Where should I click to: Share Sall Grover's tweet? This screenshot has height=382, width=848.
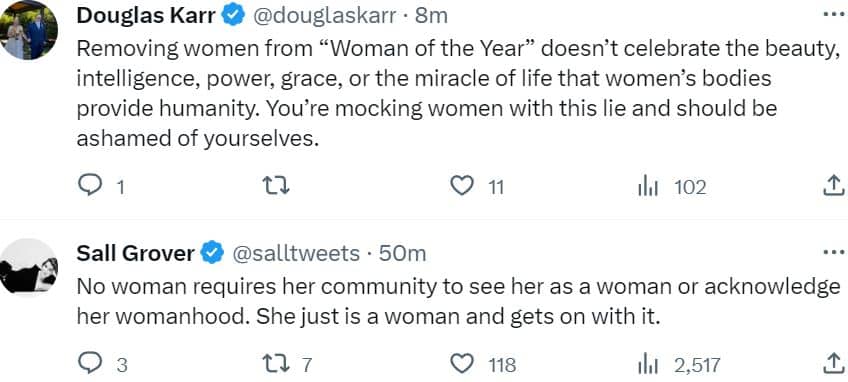pos(833,364)
